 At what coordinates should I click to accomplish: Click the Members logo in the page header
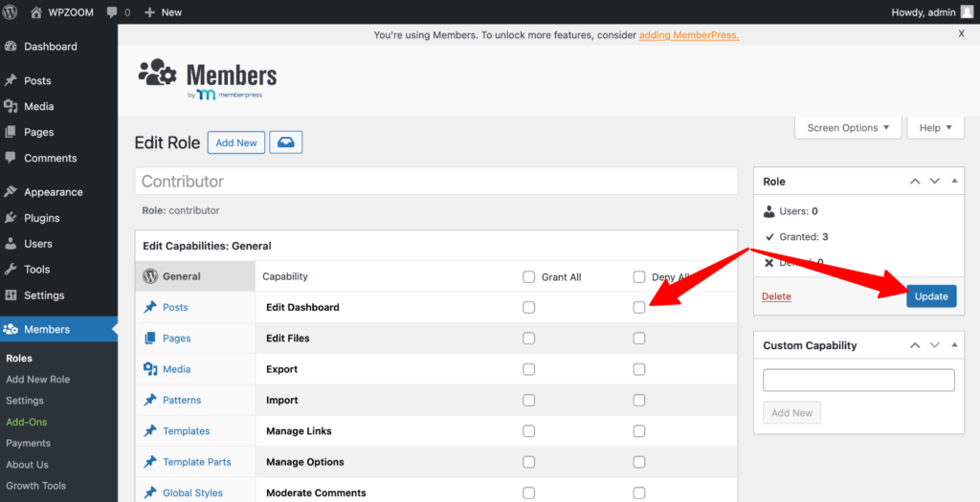tap(208, 78)
